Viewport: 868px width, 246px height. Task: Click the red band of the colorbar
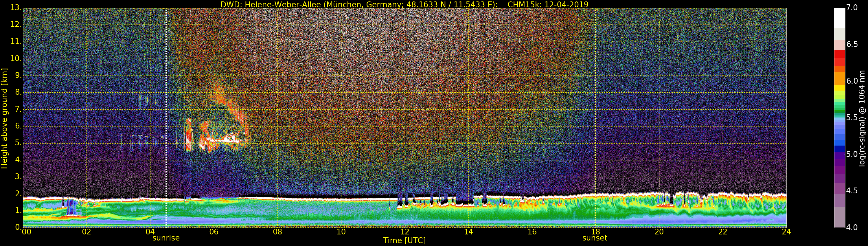839,58
